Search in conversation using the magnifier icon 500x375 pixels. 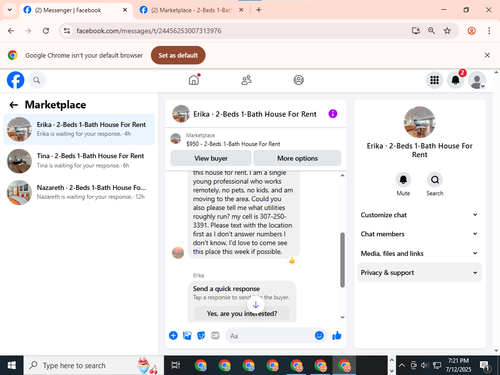point(435,180)
